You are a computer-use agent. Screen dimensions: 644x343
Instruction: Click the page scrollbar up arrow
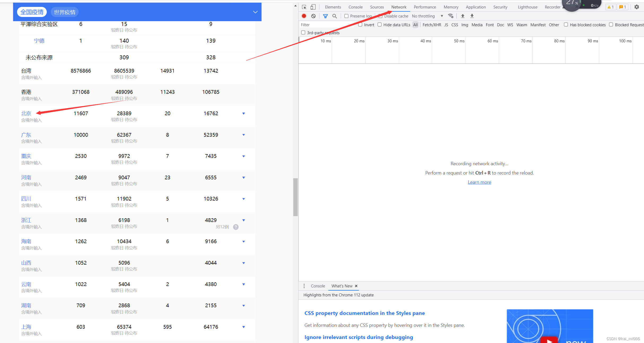tap(295, 6)
